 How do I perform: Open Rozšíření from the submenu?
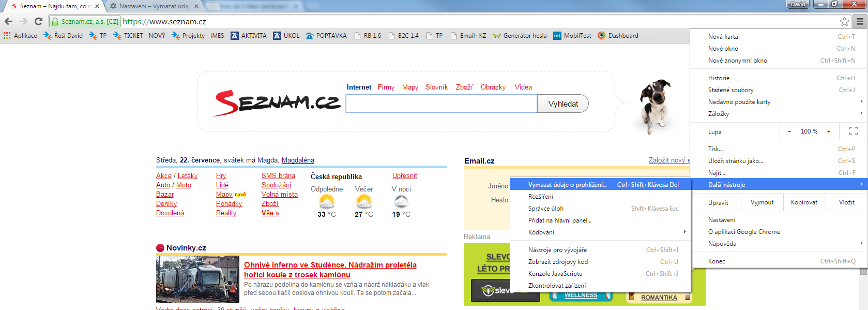click(x=600, y=197)
